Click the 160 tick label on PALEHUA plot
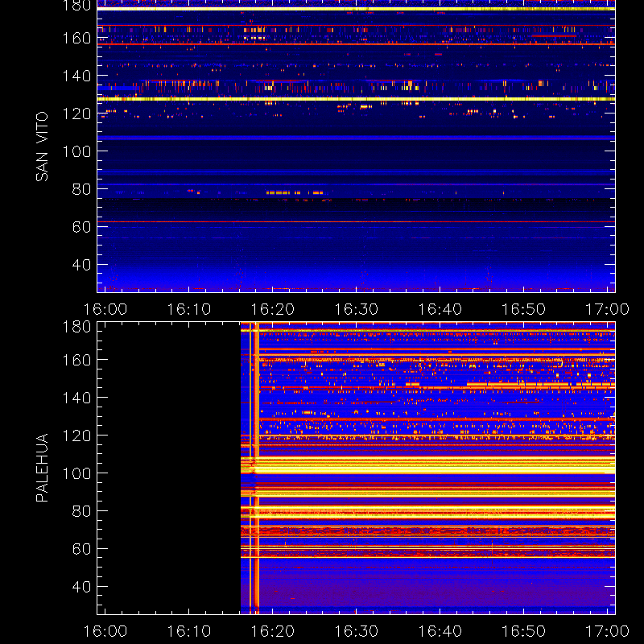644x644 pixels. (x=76, y=360)
